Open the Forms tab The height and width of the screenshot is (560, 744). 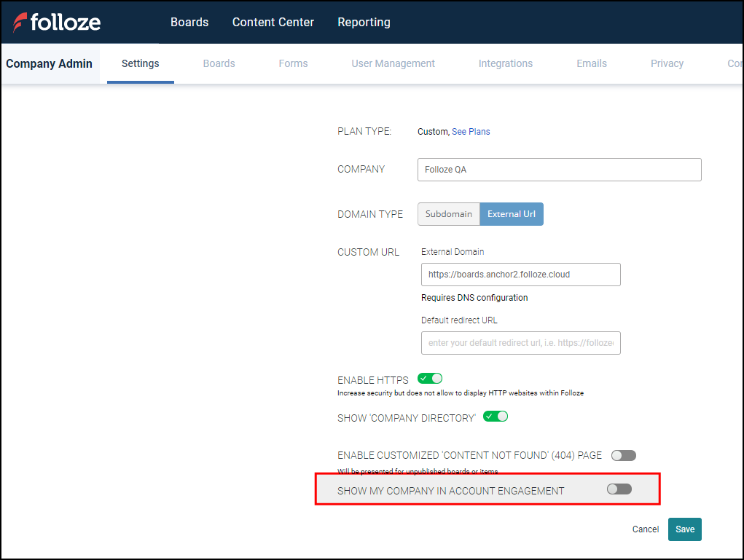click(293, 63)
